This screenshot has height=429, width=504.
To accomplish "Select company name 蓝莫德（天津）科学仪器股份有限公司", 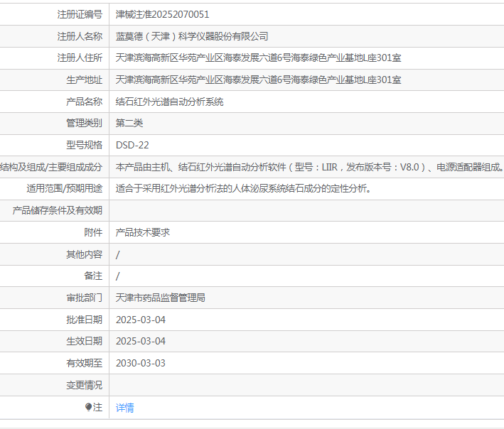I will point(192,36).
